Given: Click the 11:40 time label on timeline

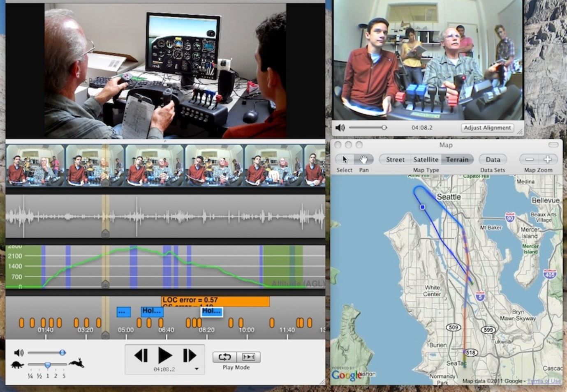Looking at the screenshot, I should tap(287, 330).
